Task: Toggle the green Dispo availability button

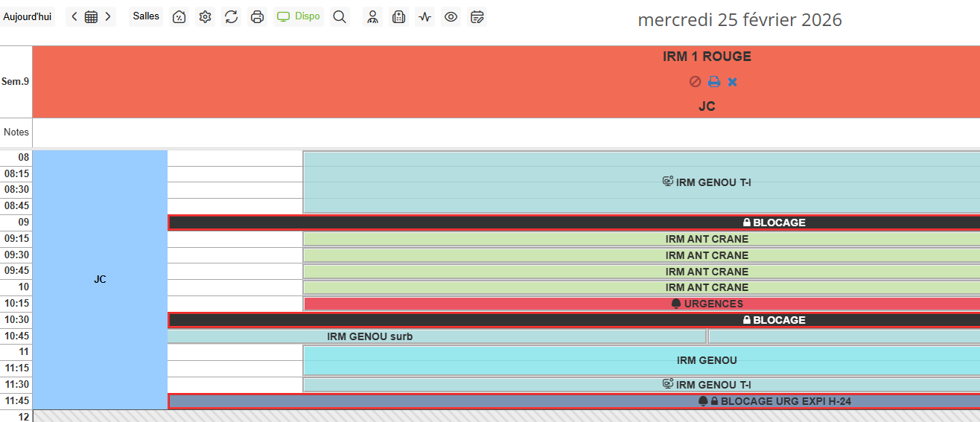Action: (x=299, y=16)
